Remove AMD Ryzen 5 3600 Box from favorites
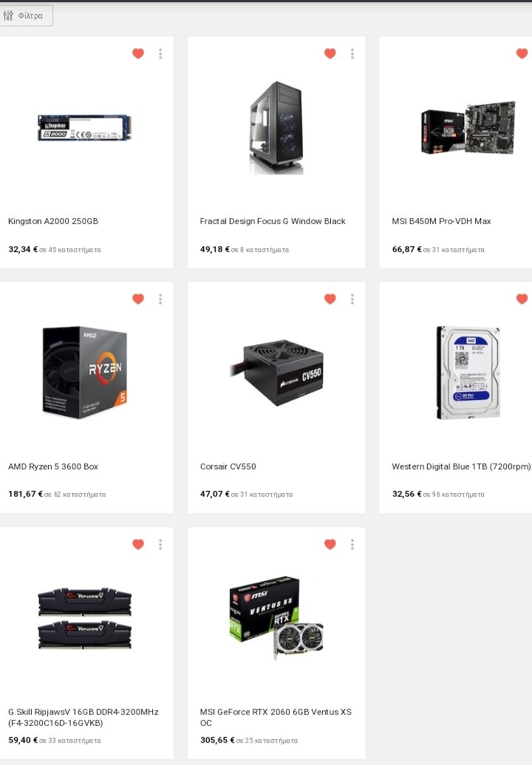 point(138,299)
